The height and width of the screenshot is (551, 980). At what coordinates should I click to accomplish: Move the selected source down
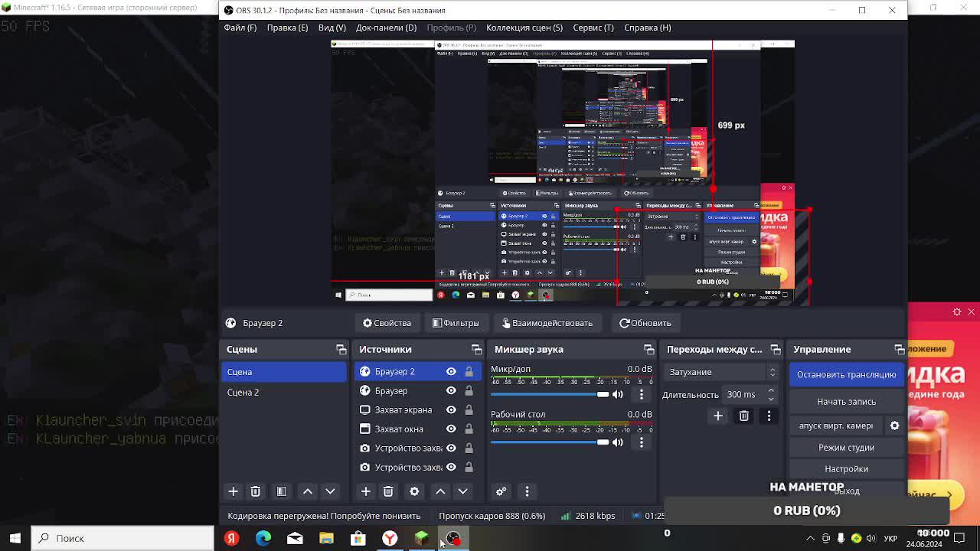[x=462, y=491]
